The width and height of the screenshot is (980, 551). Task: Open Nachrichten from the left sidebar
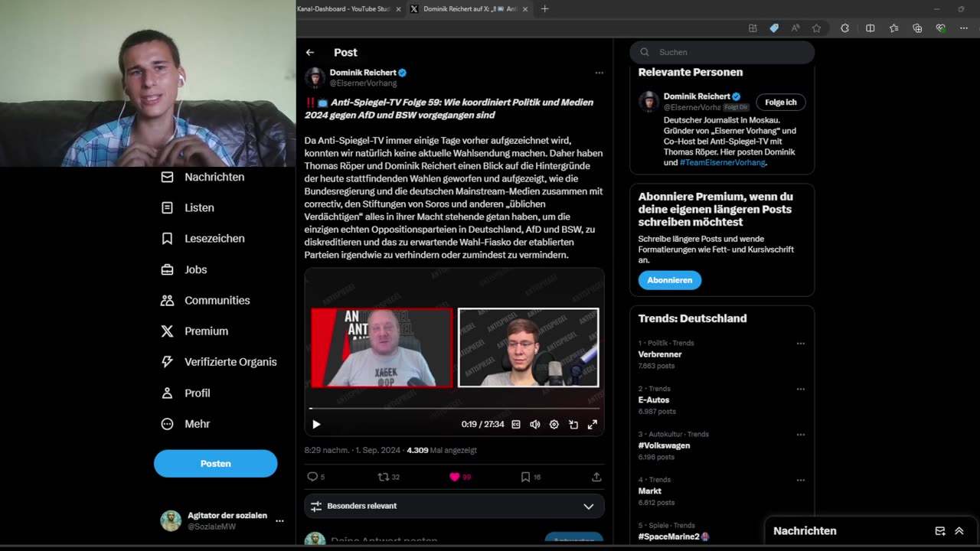[x=203, y=177]
